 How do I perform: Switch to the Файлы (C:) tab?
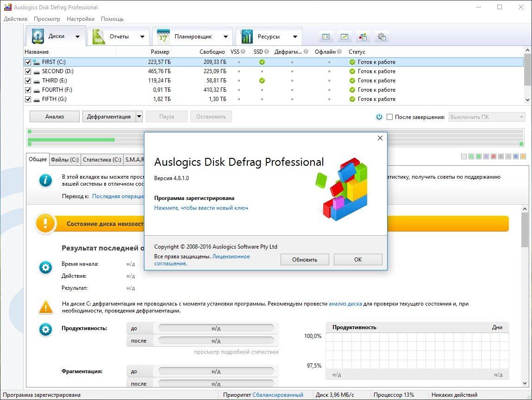tap(65, 159)
